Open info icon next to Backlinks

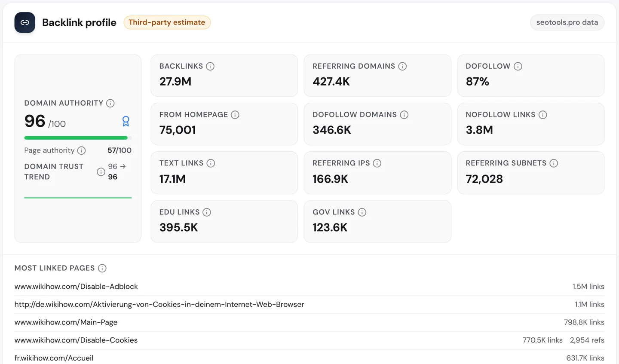click(x=210, y=66)
